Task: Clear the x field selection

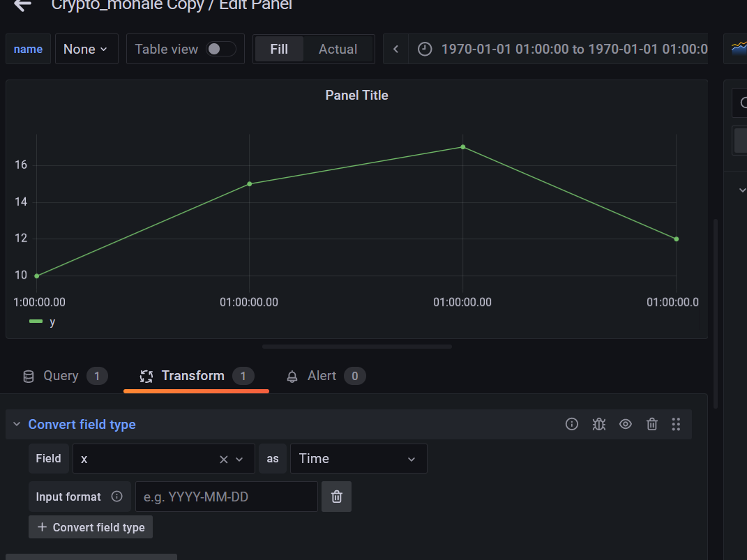Action: coord(223,459)
